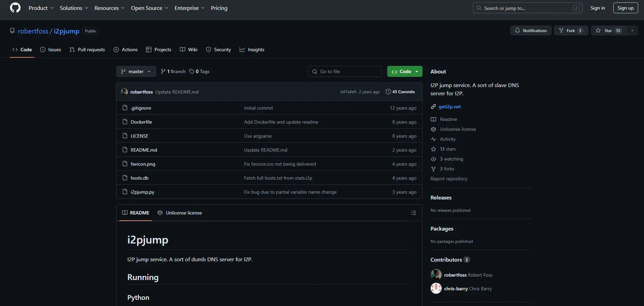Open the robertfoss owner link
The height and width of the screenshot is (306, 644).
point(33,31)
